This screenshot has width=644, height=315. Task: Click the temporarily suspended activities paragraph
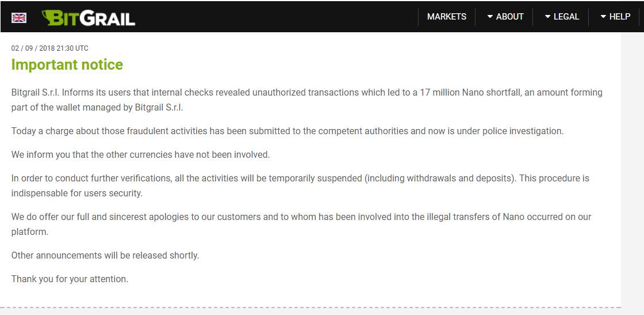coord(300,186)
